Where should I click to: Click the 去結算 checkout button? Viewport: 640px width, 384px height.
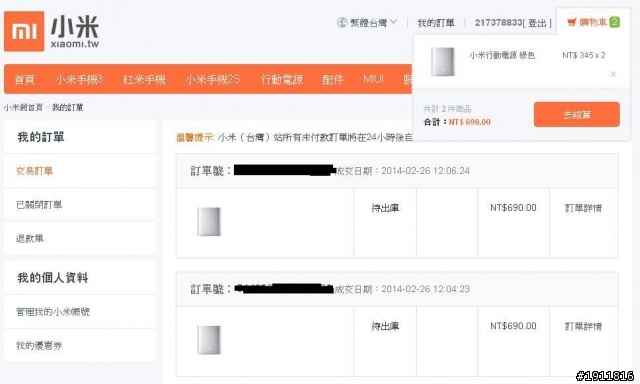pyautogui.click(x=577, y=114)
